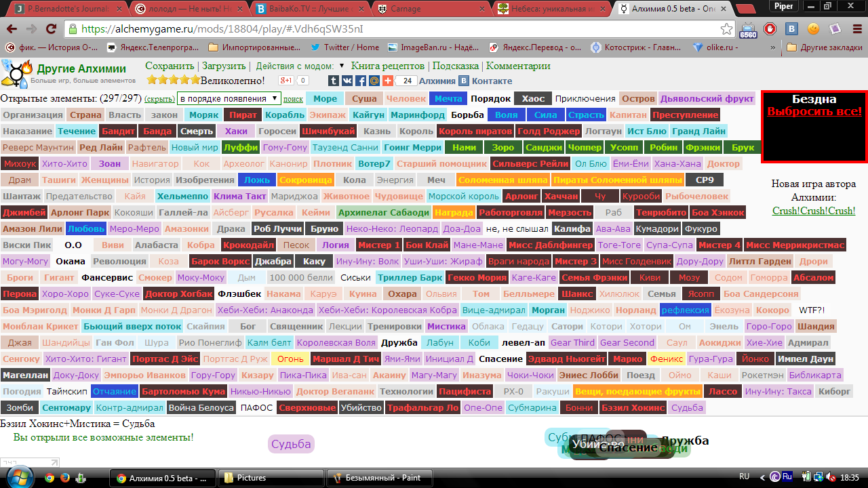Open the в порядке появления sort dropdown
The image size is (868, 488).
[x=229, y=98]
